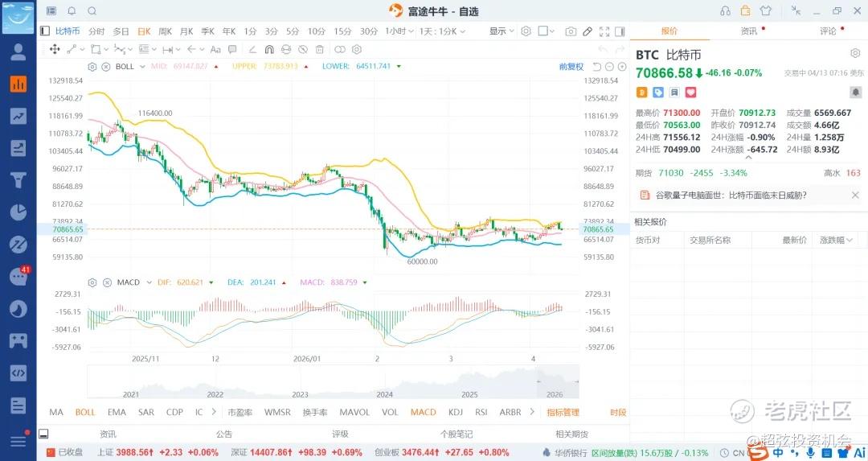Expand the 显示 dropdown
Viewport: 868px width, 461px height.
coord(502,31)
